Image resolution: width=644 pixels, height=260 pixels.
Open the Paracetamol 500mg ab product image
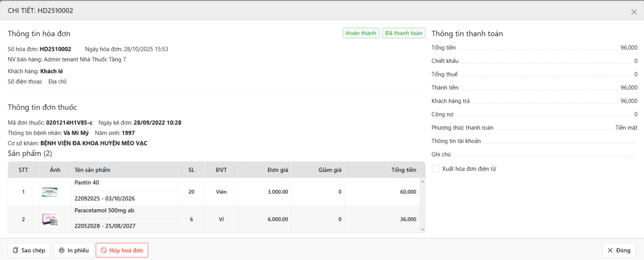(x=50, y=219)
